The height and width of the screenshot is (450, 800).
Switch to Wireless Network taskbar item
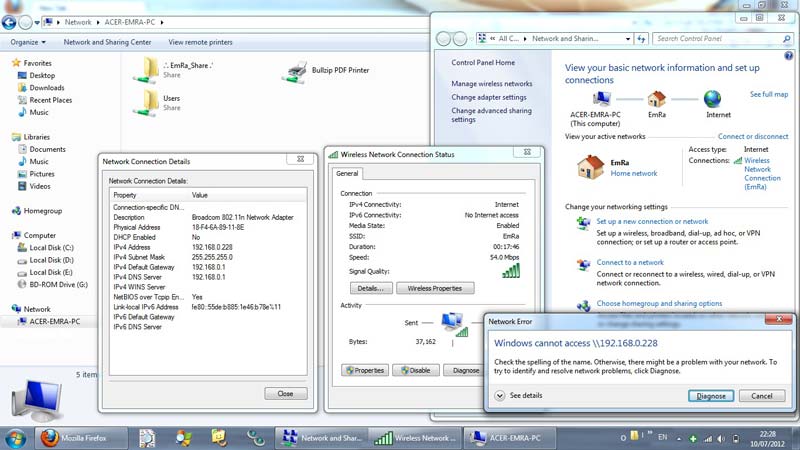point(416,438)
